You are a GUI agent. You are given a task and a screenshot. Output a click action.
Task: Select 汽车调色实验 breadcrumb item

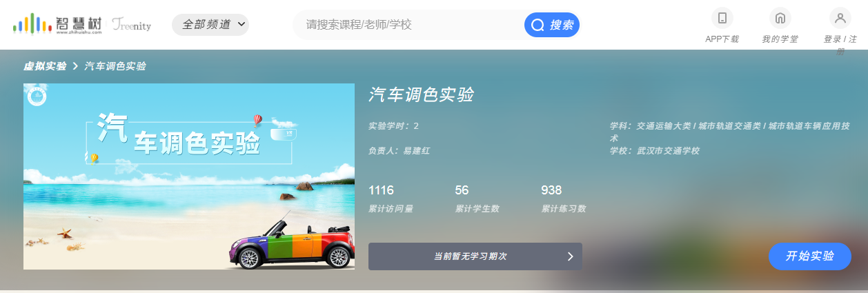click(115, 66)
